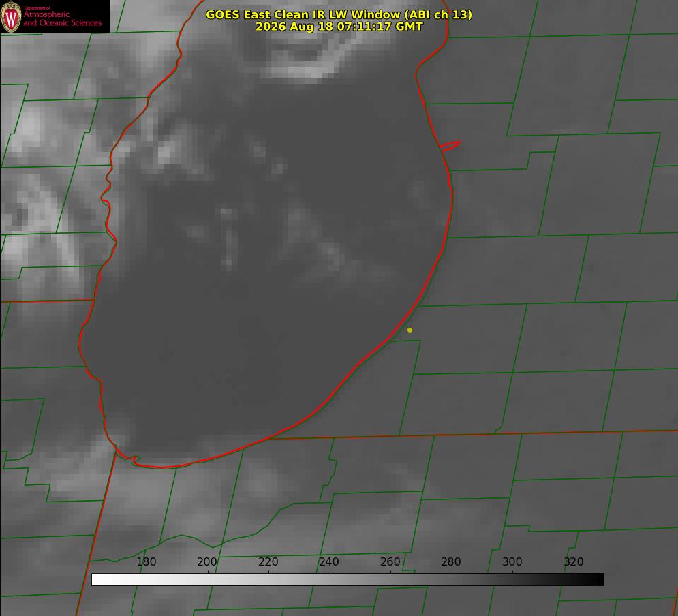
Task: Click the 2026 Aug 18 07:11:17 GMT timestamp
Action: click(x=339, y=27)
